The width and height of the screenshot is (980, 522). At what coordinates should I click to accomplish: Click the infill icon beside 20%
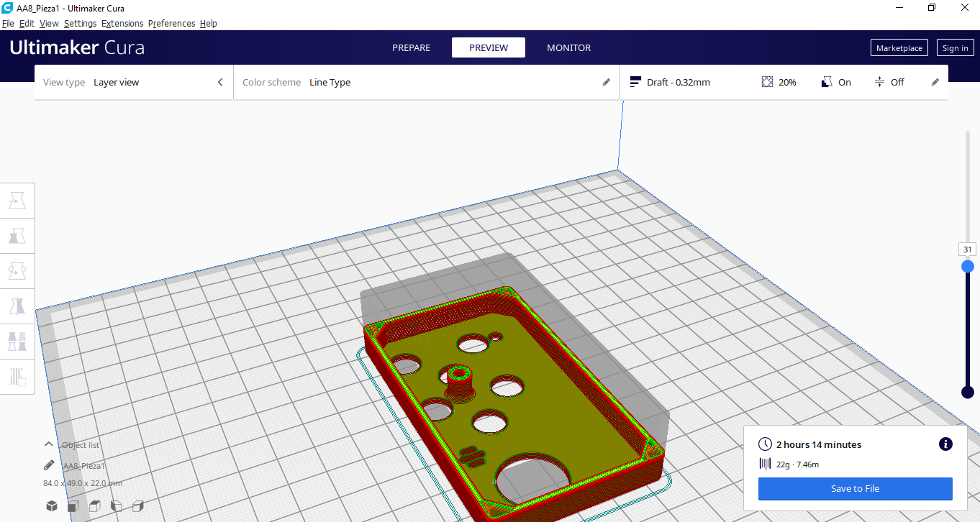767,82
